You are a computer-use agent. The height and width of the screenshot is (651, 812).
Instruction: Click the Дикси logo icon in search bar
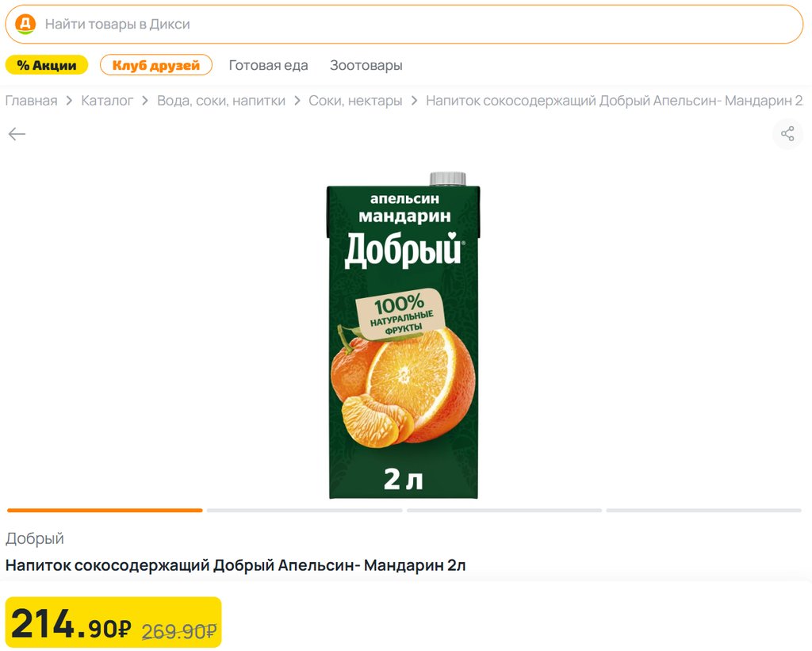pyautogui.click(x=25, y=24)
